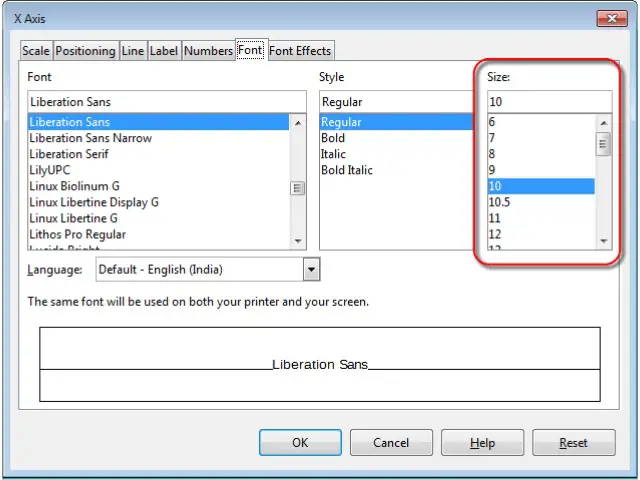Select font size 11
Viewport: 640px width, 480px height.
pos(541,218)
